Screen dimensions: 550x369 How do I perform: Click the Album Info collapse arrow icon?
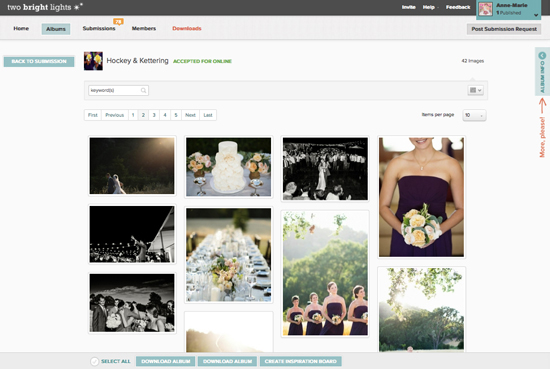coord(542,55)
